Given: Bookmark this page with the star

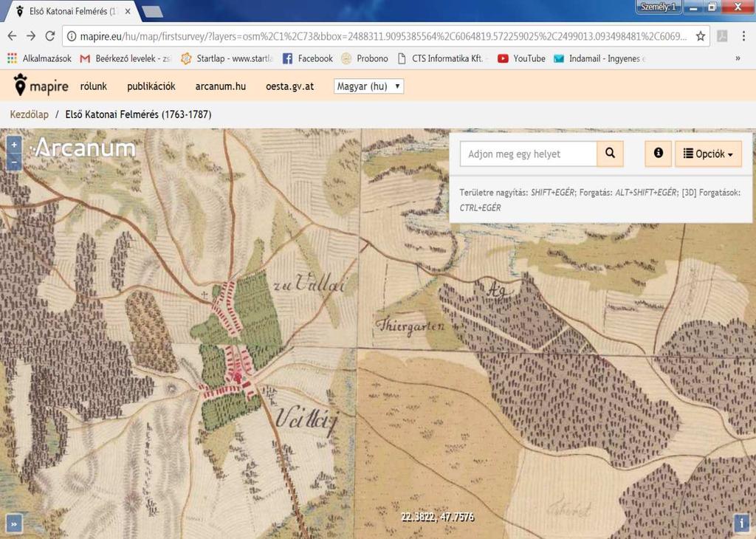Looking at the screenshot, I should [701, 36].
